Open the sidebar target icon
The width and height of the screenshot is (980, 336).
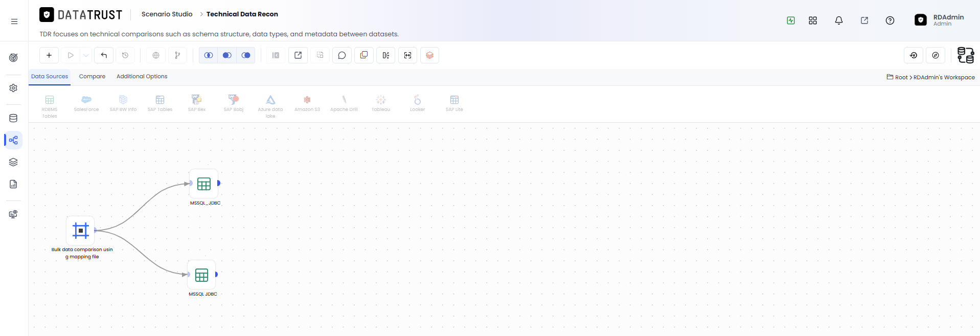click(13, 58)
